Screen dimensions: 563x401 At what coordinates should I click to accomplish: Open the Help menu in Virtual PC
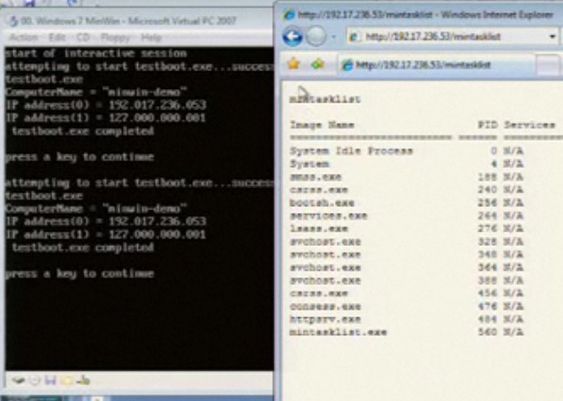tap(151, 37)
